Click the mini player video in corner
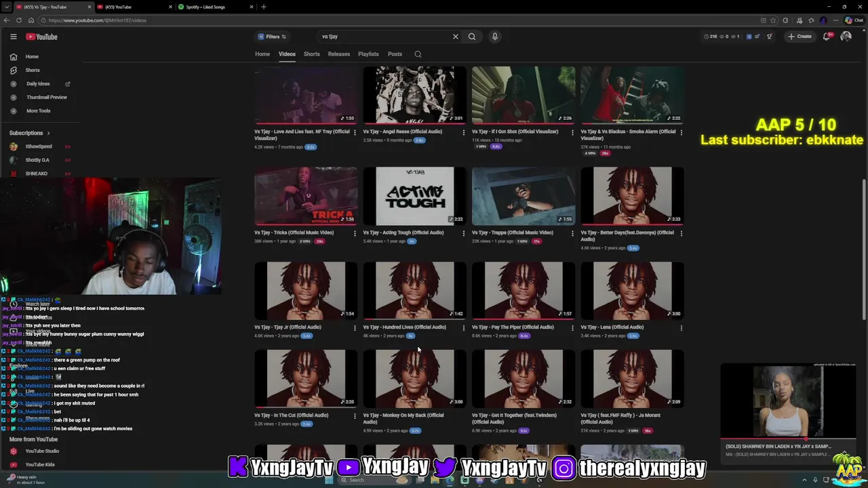The height and width of the screenshot is (488, 868). tap(788, 401)
